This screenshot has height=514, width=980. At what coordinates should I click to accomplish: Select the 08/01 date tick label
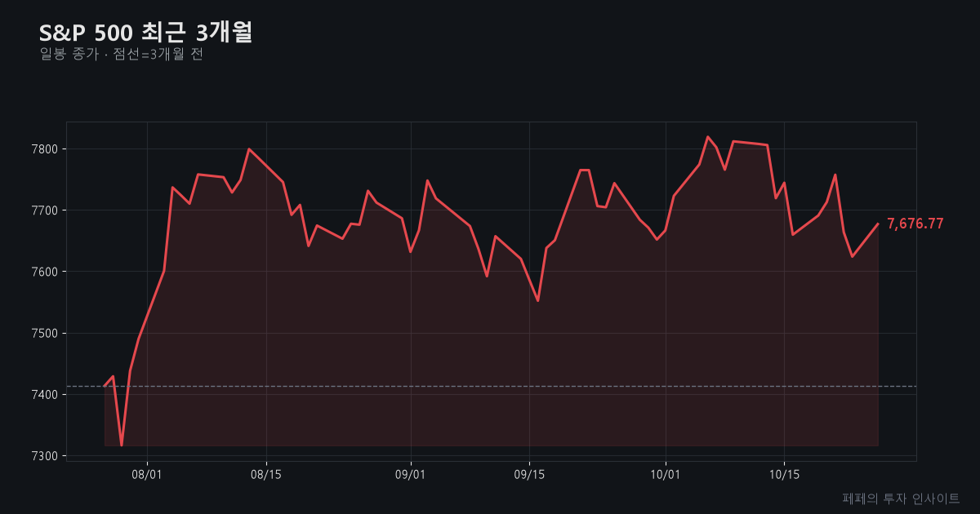click(x=147, y=473)
